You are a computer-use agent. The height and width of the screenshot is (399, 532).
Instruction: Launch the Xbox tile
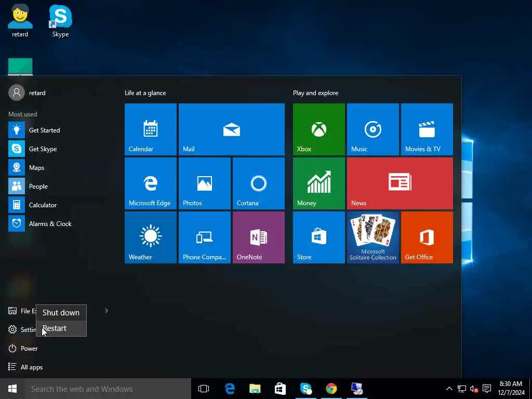pyautogui.click(x=319, y=129)
